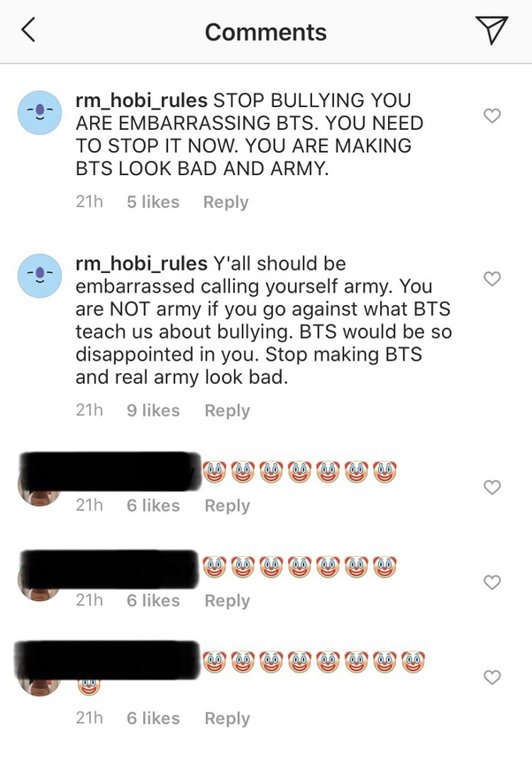Like the first clown emoji comment heart
Viewport: 532px width, 761px height.
492,487
